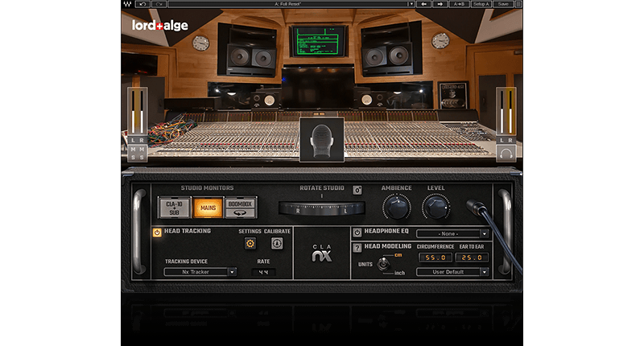Toggle the M/S input mode button
The height and width of the screenshot is (346, 644).
click(x=137, y=153)
